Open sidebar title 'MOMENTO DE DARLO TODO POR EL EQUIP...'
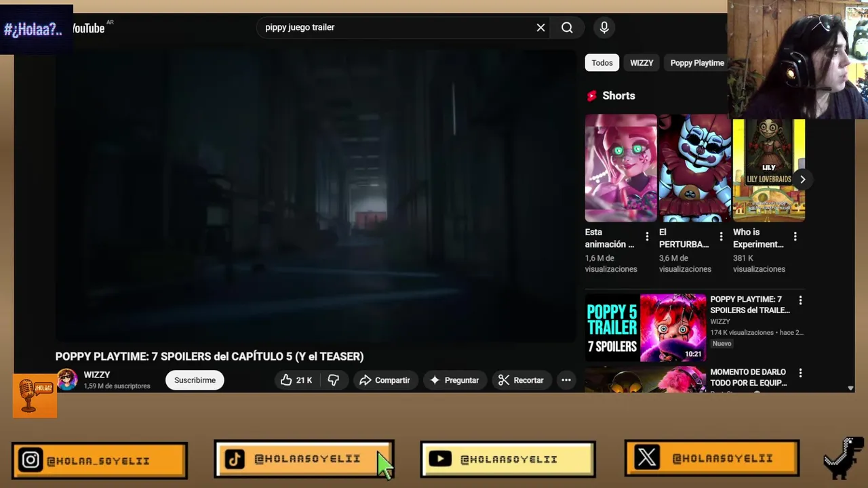 click(749, 378)
